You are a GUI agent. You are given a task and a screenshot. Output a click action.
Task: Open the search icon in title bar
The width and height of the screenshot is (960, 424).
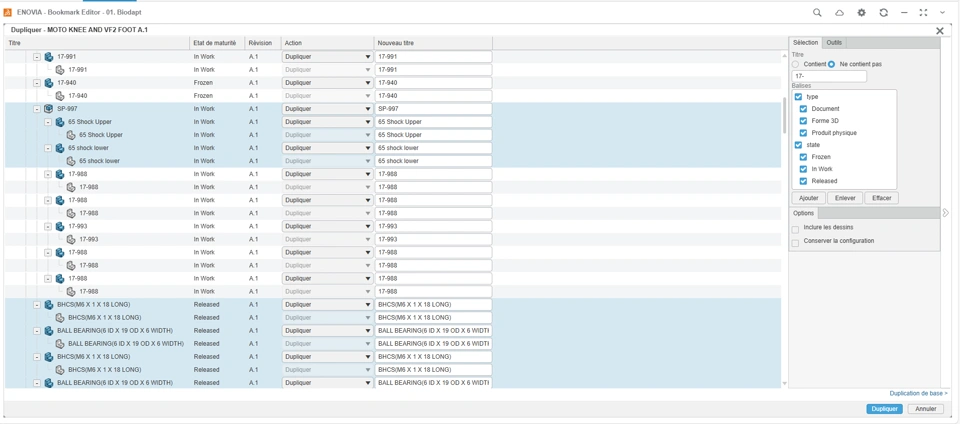click(x=817, y=12)
